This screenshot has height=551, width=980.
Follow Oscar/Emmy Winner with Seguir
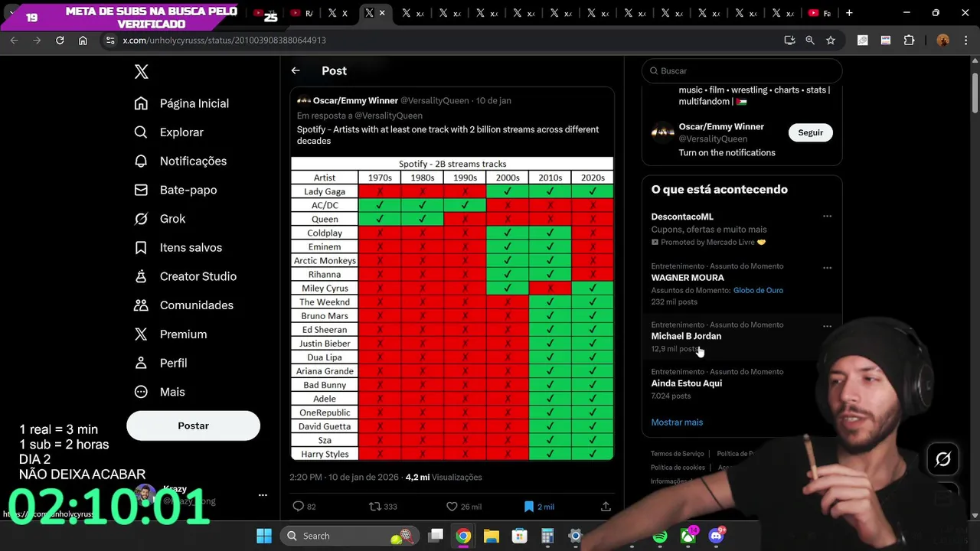[x=810, y=132]
